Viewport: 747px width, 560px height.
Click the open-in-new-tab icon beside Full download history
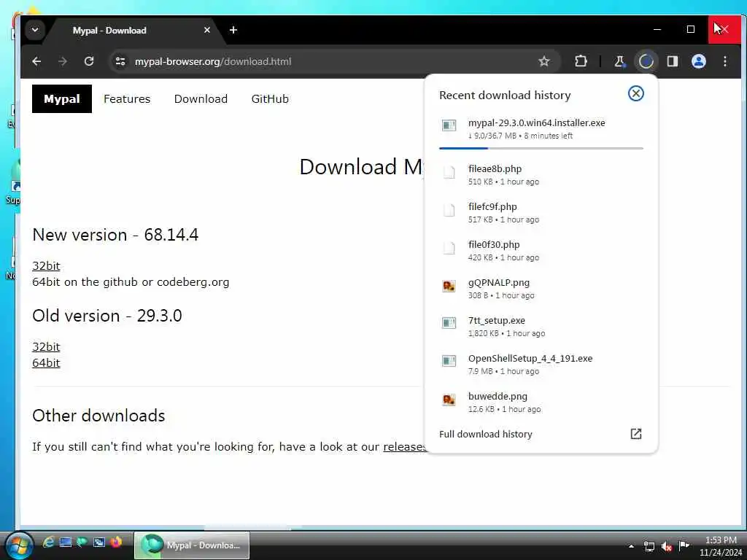point(635,434)
